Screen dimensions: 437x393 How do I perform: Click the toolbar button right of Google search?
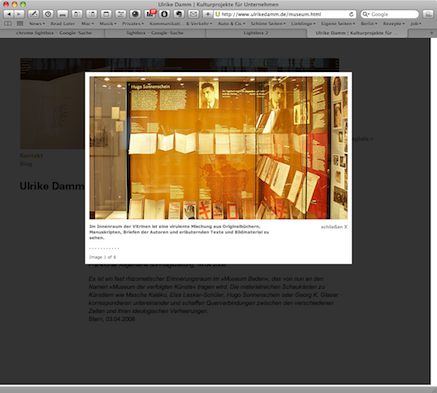pos(427,14)
